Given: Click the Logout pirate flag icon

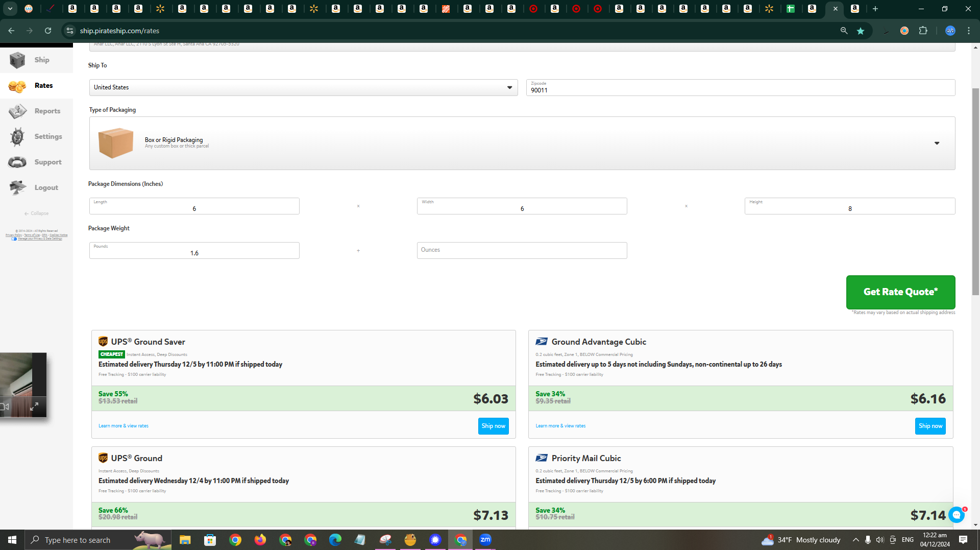Looking at the screenshot, I should (17, 187).
